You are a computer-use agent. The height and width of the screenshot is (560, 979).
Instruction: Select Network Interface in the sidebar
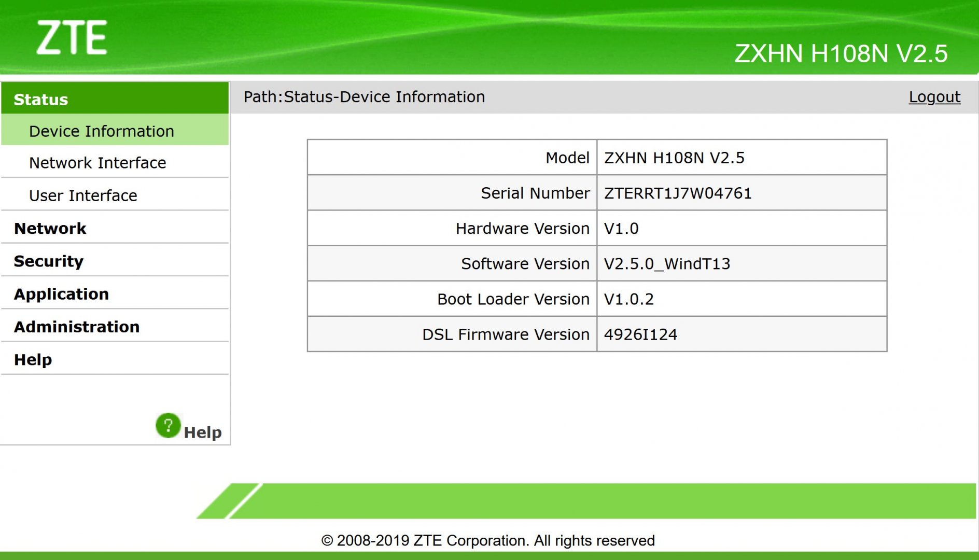pos(97,163)
